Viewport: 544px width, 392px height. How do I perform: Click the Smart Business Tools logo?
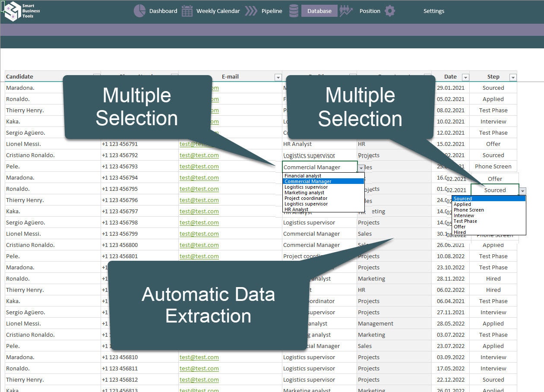pos(22,11)
